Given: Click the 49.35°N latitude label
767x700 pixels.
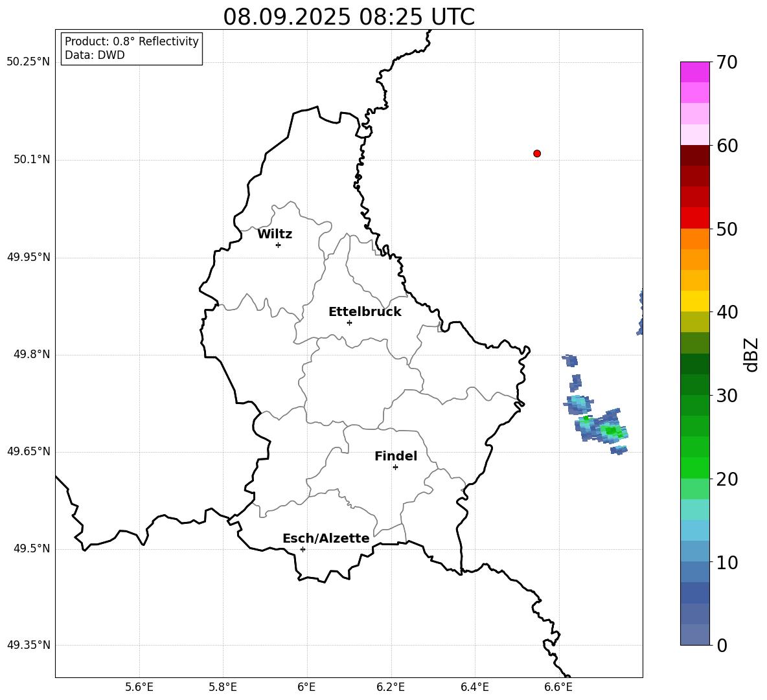Looking at the screenshot, I should tap(29, 645).
